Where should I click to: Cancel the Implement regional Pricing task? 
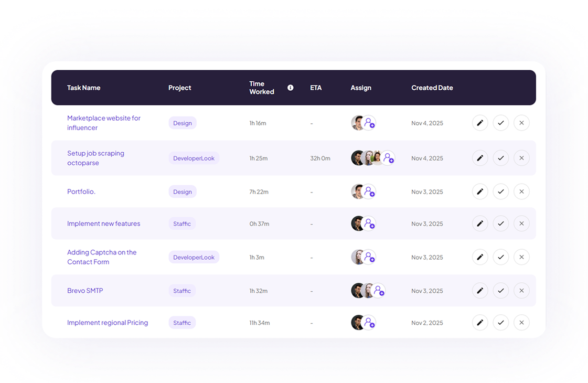pos(521,323)
